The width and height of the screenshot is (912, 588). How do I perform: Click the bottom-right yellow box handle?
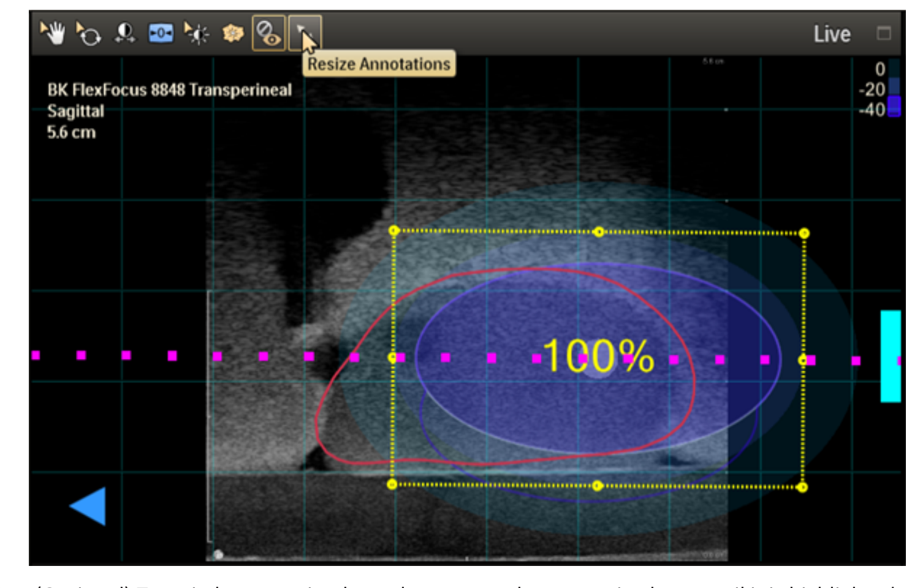tap(802, 488)
